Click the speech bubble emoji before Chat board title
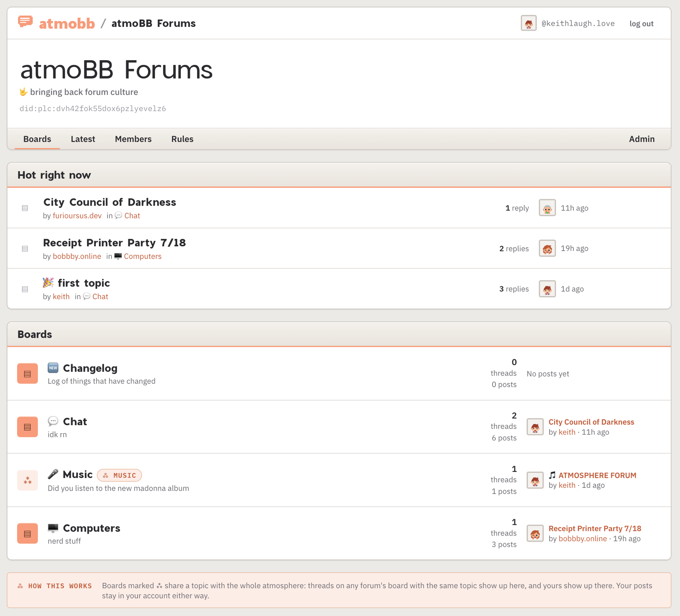Image resolution: width=680 pixels, height=616 pixels. [53, 421]
